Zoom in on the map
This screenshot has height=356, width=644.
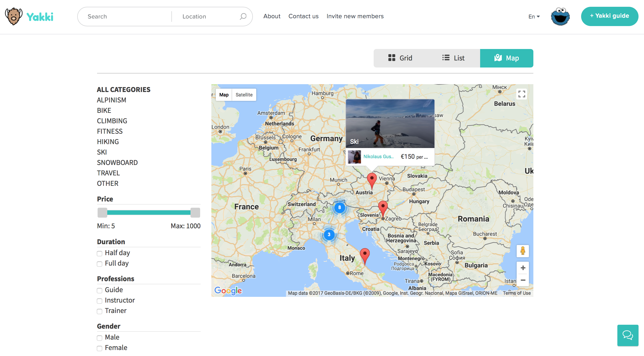coord(523,268)
